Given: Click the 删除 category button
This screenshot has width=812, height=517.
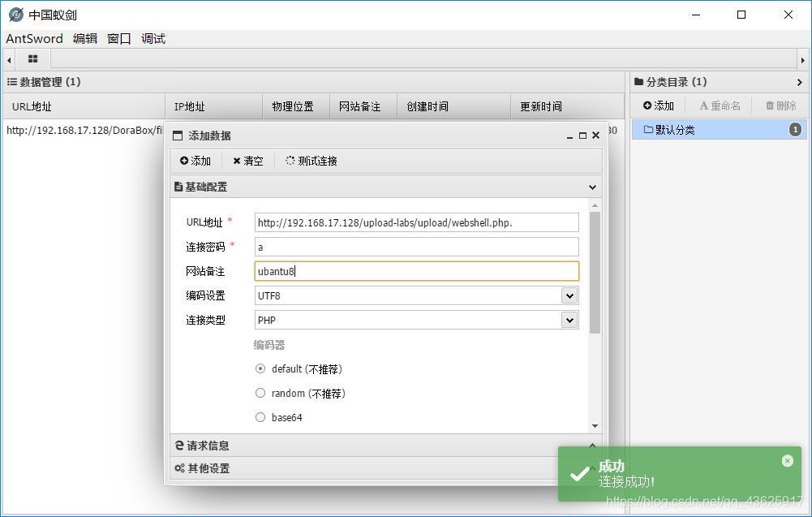Looking at the screenshot, I should [781, 106].
